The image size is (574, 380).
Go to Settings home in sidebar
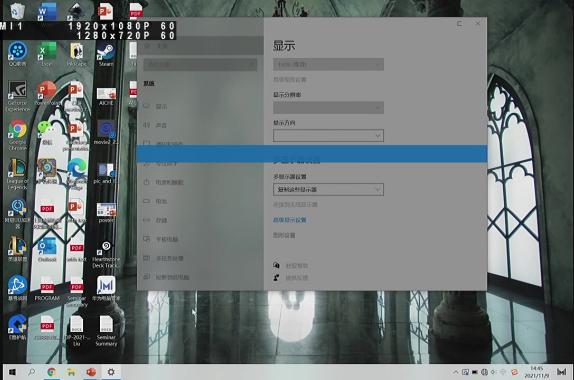point(200,46)
